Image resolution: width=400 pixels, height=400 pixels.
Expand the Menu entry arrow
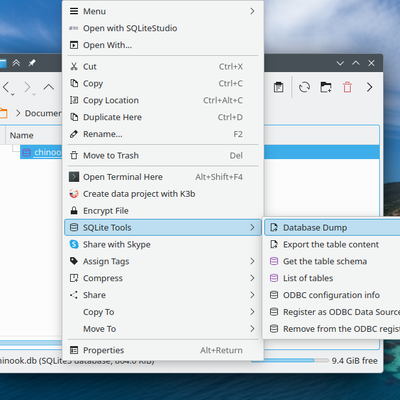click(x=252, y=11)
